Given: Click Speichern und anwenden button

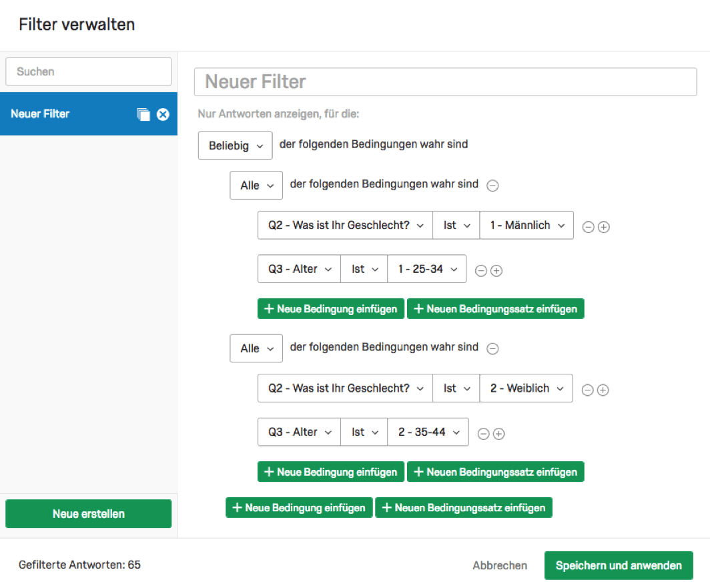Looking at the screenshot, I should point(619,565).
